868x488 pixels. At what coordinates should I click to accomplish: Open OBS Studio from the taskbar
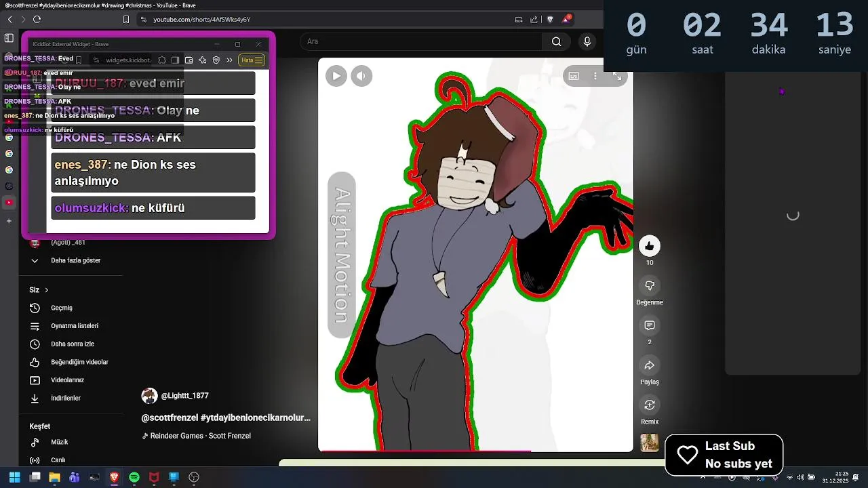pos(194,477)
